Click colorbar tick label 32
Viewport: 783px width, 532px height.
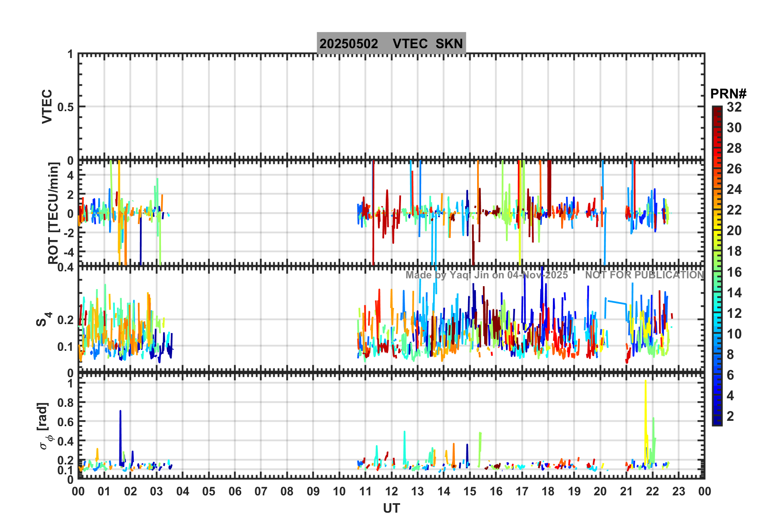pyautogui.click(x=734, y=107)
